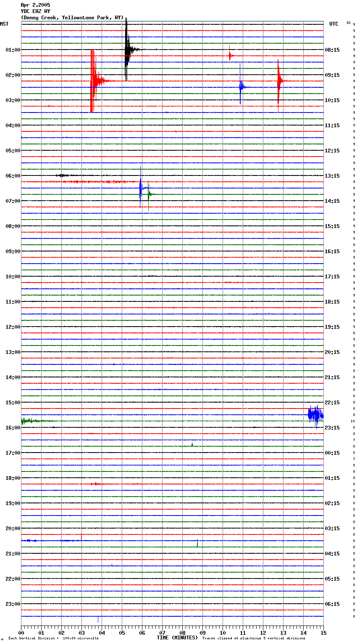The image size is (357, 644).
Task: Click the 00:15 UTC time label
Action: click(332, 453)
